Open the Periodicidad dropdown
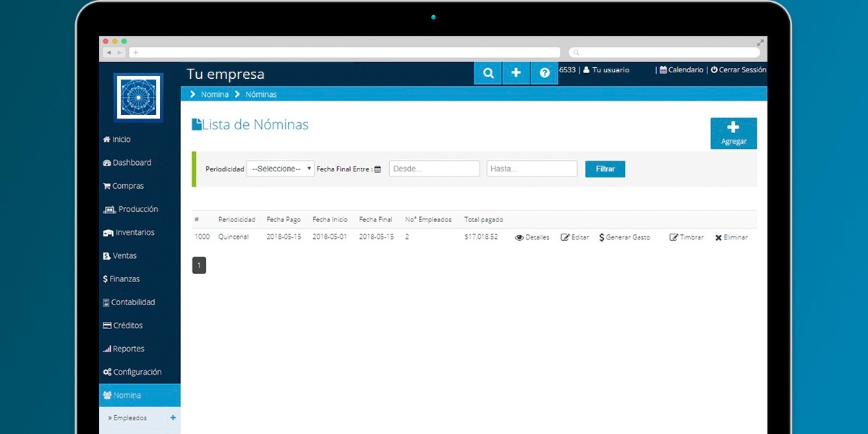The width and height of the screenshot is (868, 434). click(x=281, y=169)
